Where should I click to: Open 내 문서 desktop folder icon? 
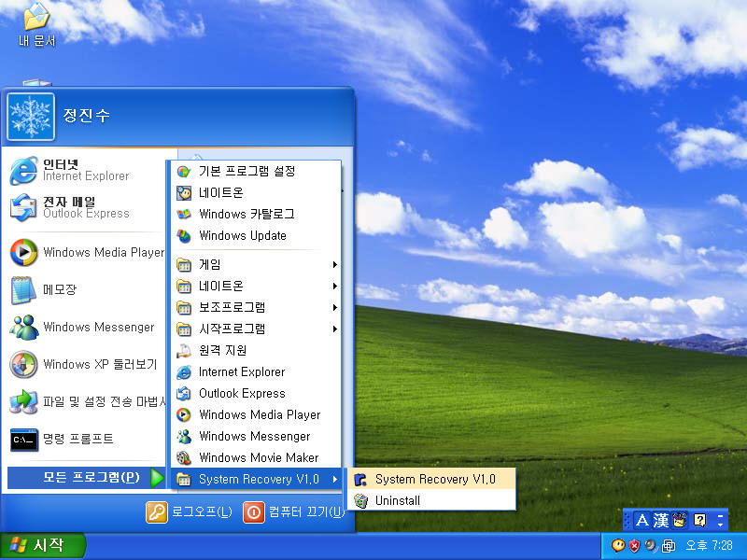pyautogui.click(x=36, y=26)
